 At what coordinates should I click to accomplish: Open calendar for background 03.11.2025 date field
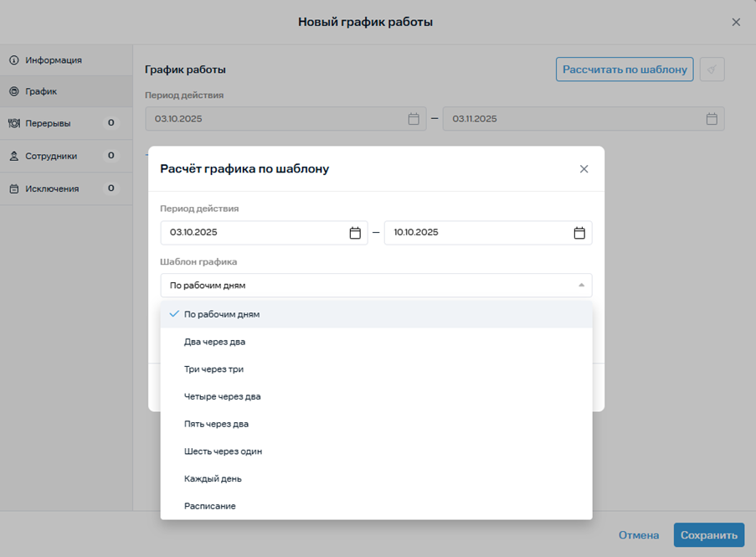tap(712, 119)
